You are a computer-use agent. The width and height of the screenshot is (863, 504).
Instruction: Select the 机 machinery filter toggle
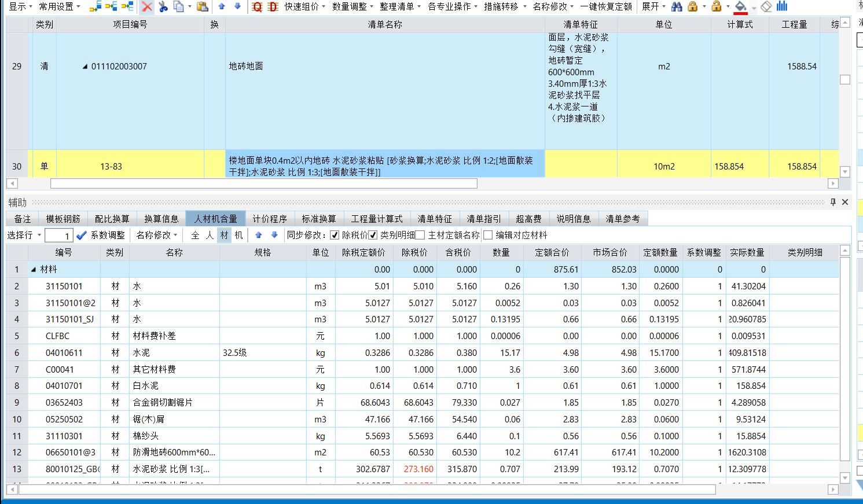[x=238, y=235]
